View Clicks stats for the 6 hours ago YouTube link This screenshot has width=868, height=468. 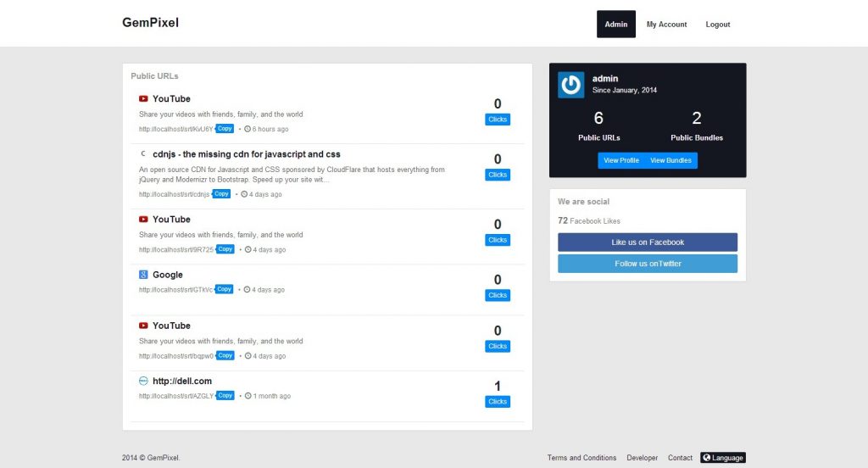[497, 120]
